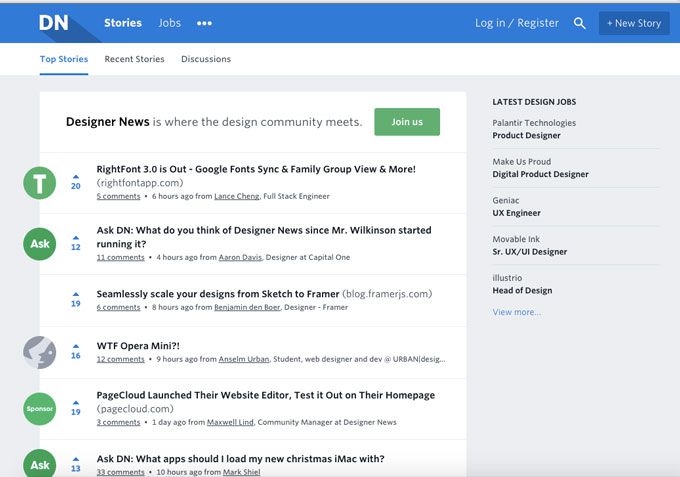Open Movable Ink Sr. UX/UI Designer job

(x=530, y=245)
